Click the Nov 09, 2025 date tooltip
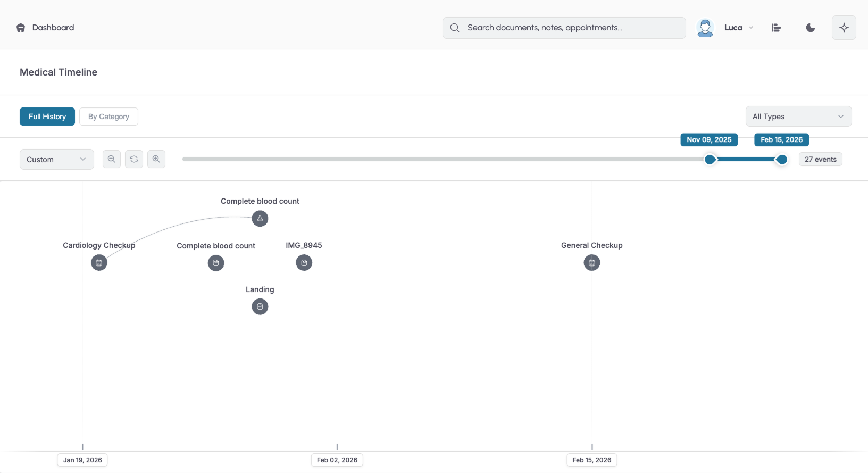The width and height of the screenshot is (868, 473). (x=709, y=140)
